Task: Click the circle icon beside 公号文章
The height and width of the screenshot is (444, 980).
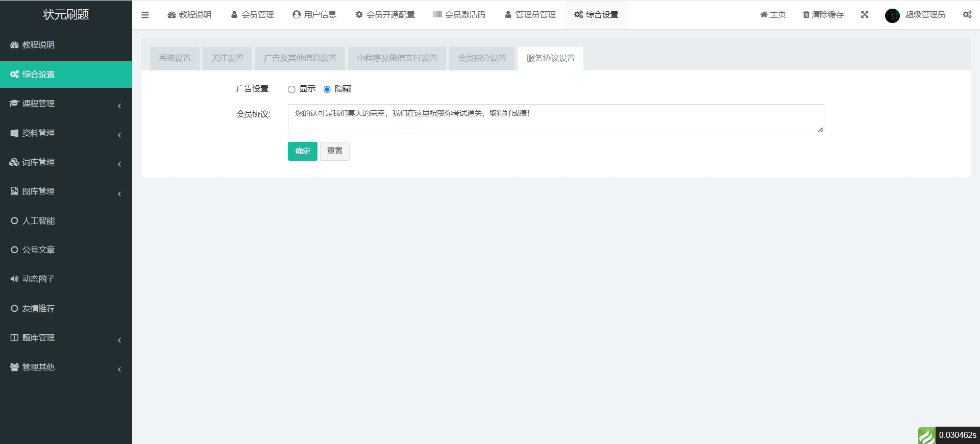Action: point(14,250)
